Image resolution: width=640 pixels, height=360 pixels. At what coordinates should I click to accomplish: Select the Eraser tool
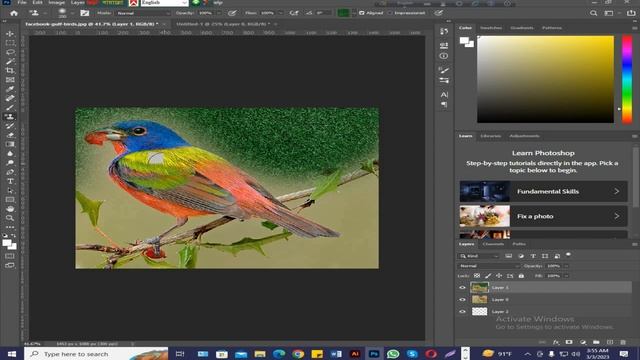[10, 135]
